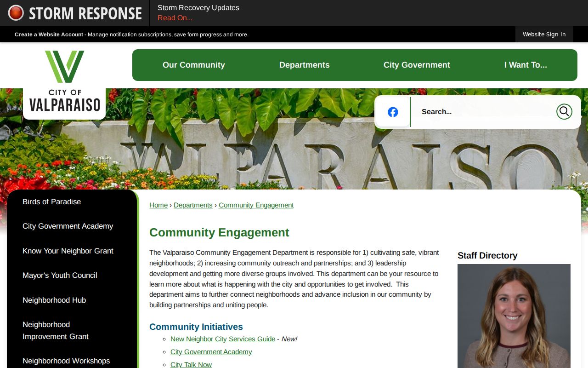Image resolution: width=588 pixels, height=368 pixels.
Task: Click the Facebook icon beside the search
Action: pos(393,112)
